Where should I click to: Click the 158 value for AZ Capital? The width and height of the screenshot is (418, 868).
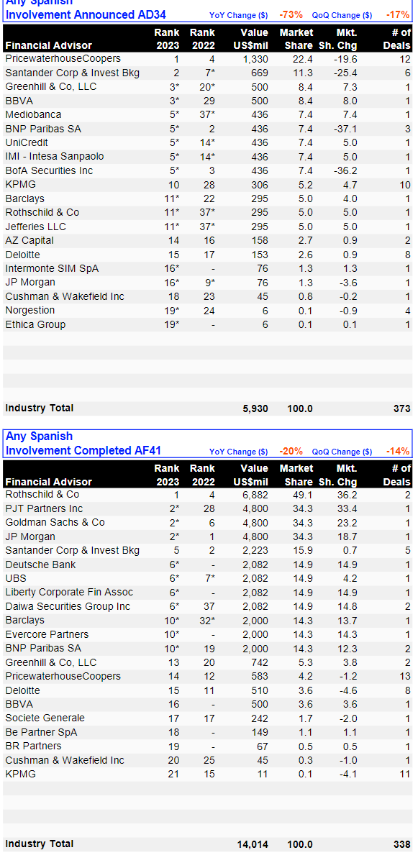(x=260, y=240)
